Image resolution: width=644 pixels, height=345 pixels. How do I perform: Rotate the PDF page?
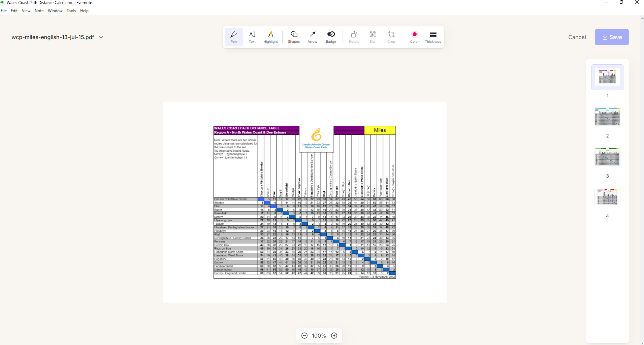(x=354, y=37)
